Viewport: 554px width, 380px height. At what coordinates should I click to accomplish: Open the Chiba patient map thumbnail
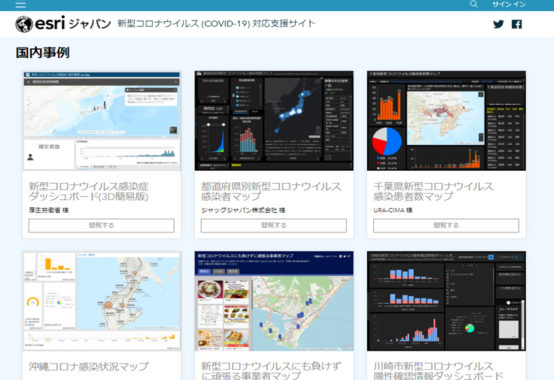(x=446, y=121)
